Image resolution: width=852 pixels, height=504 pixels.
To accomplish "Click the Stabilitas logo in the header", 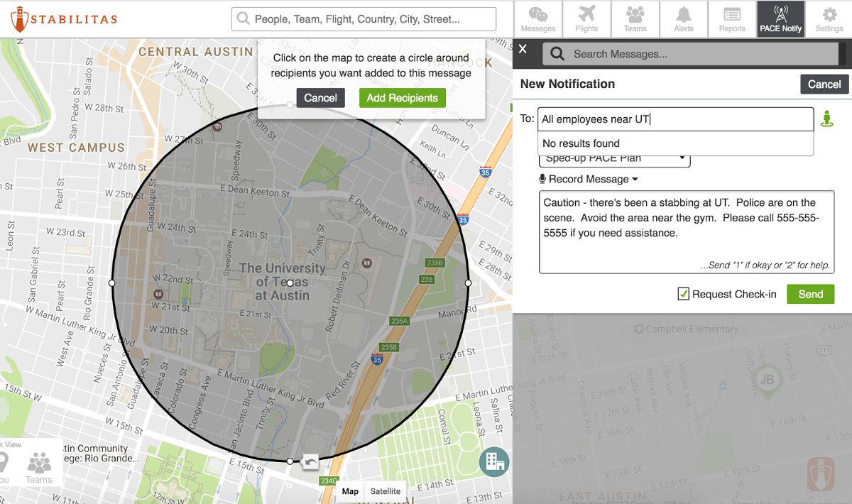I will click(62, 19).
